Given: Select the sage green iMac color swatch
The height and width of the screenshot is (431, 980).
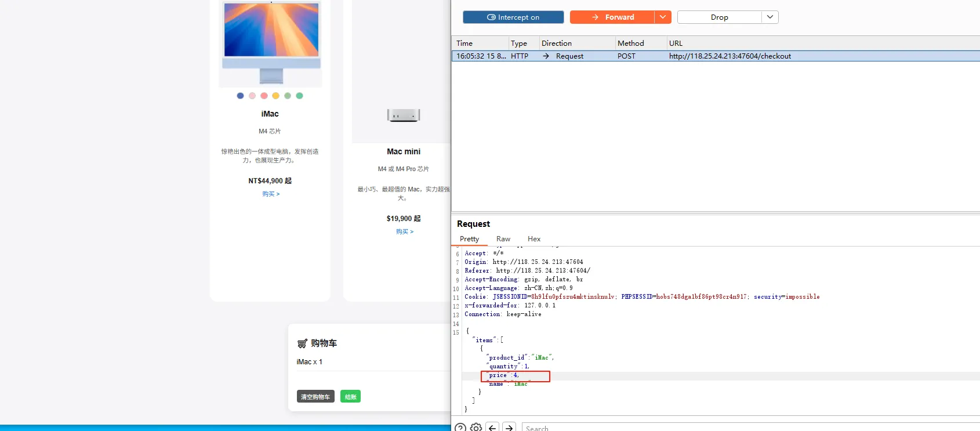Looking at the screenshot, I should 288,96.
